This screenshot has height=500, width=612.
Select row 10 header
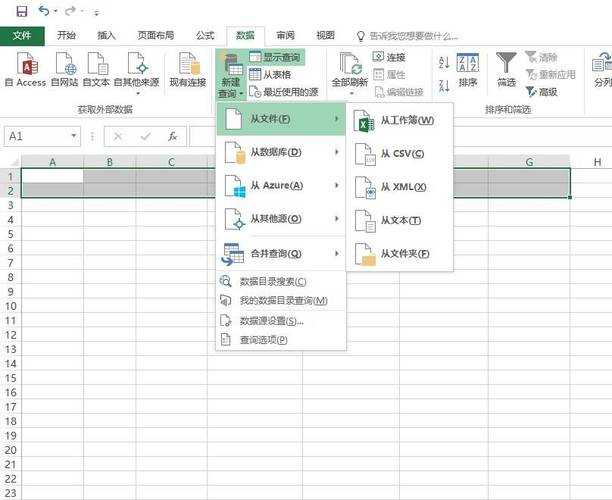click(11, 306)
